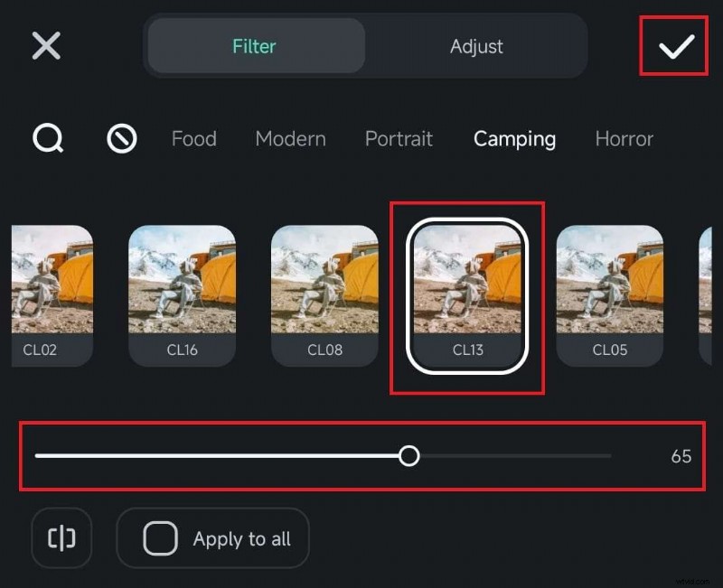The image size is (723, 588).
Task: Adjust the filter intensity slider handle
Action: [409, 456]
